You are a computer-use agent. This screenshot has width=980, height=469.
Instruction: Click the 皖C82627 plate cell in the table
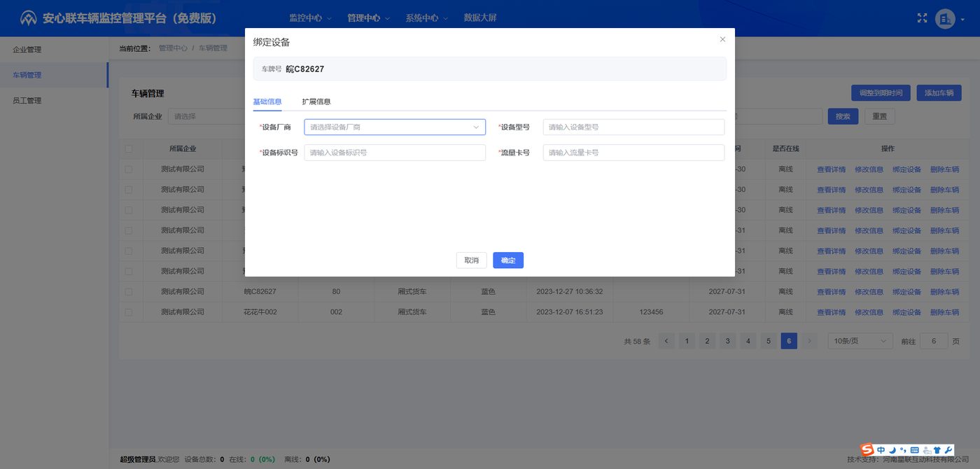[260, 292]
